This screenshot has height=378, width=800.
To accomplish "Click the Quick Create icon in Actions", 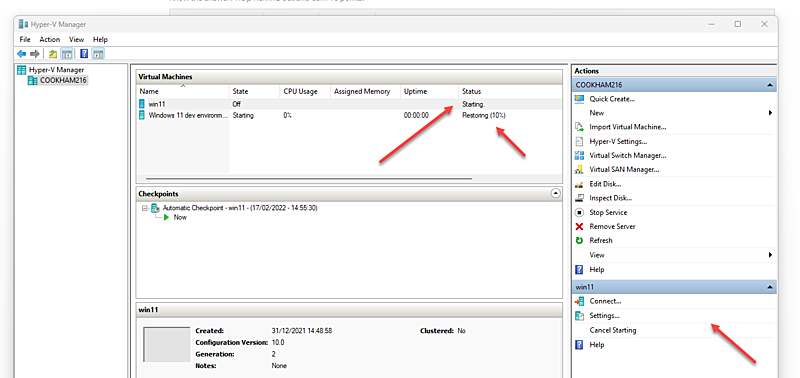I will pos(579,99).
